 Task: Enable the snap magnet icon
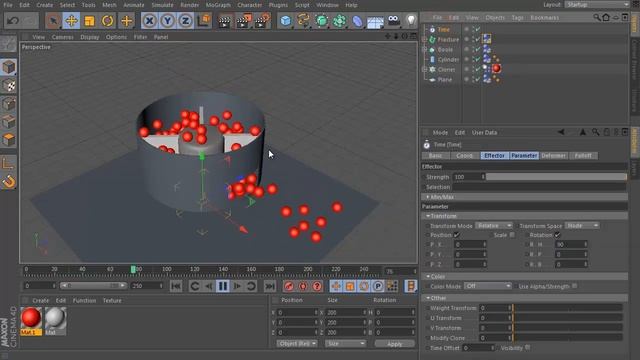pos(9,181)
